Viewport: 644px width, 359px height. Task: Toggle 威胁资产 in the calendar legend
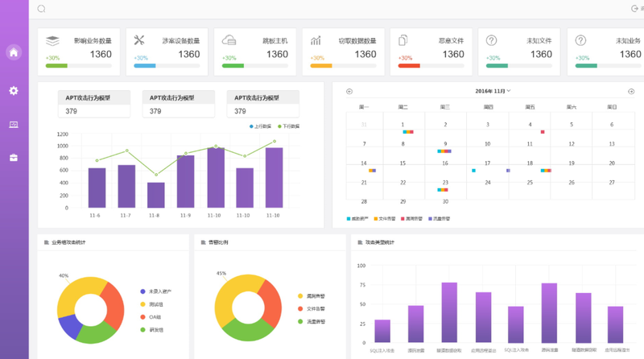tap(357, 218)
